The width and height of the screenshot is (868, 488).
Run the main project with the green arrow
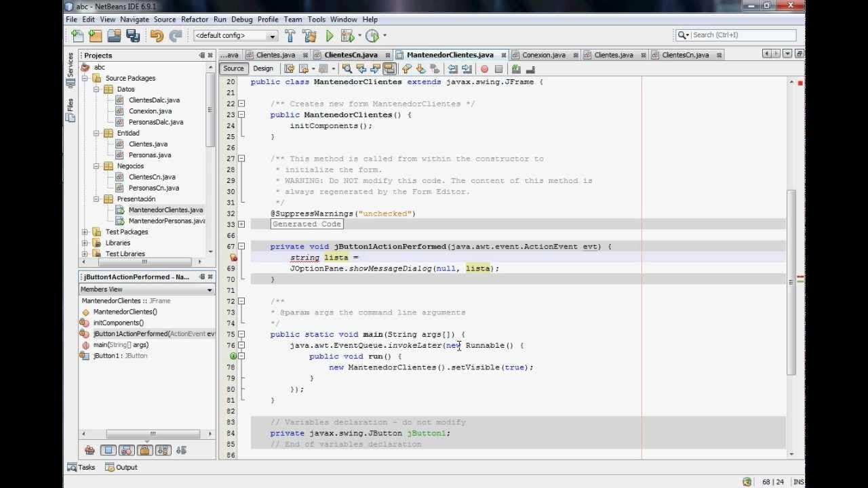click(x=330, y=36)
